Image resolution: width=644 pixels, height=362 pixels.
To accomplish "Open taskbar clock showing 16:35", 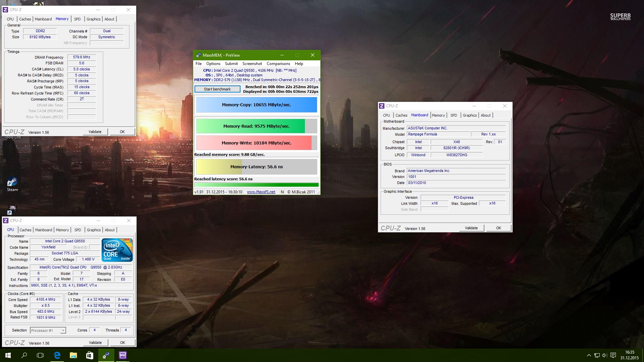I will coord(630,355).
